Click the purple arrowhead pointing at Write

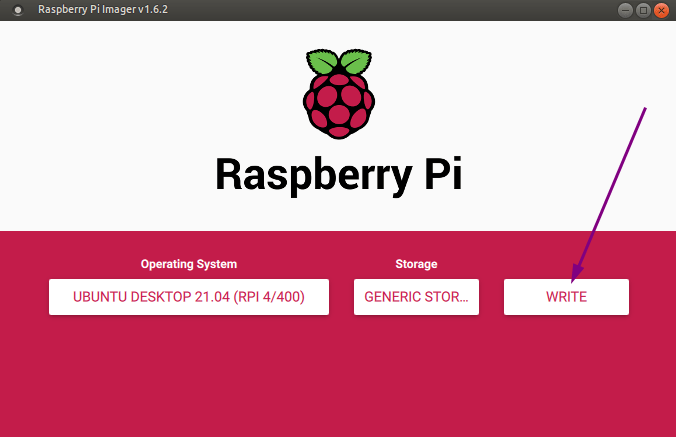[x=577, y=274]
